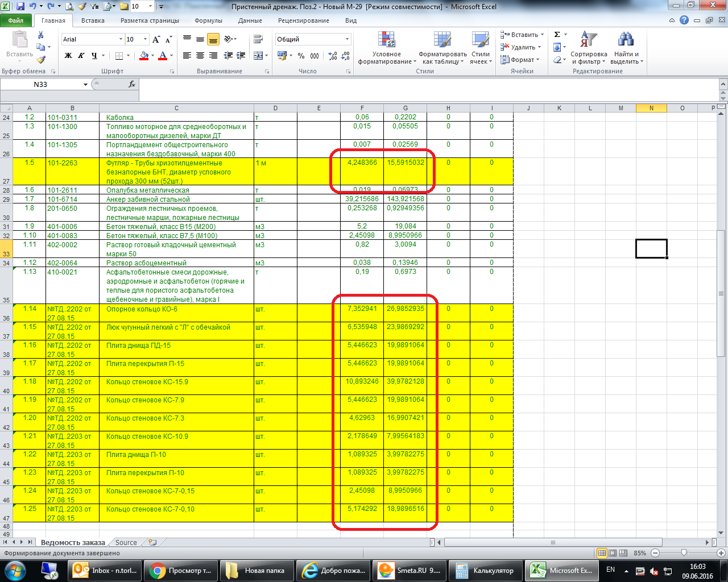
Task: Toggle underline formatting Ч
Action: pos(94,56)
